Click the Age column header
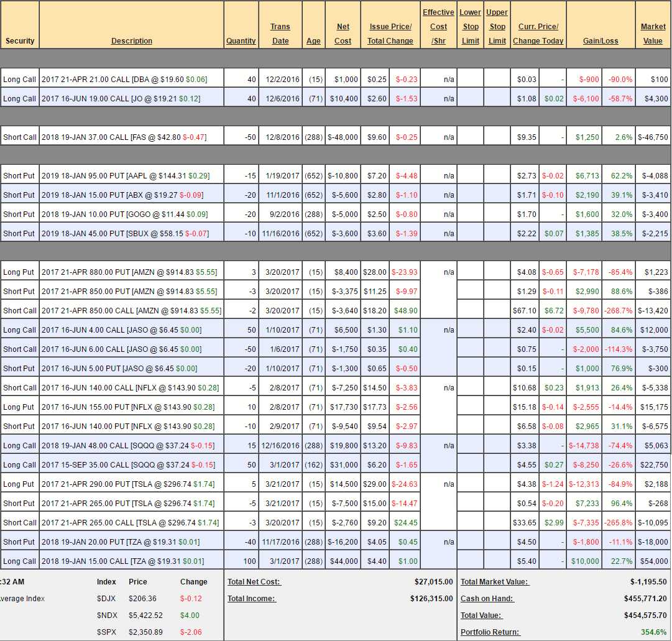 click(x=313, y=41)
